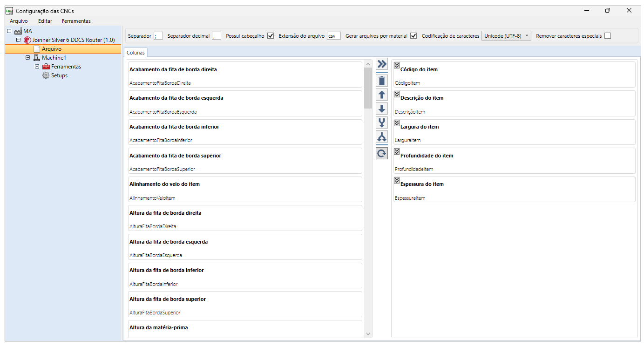Select Altura da fita de borda superior

tap(245, 304)
